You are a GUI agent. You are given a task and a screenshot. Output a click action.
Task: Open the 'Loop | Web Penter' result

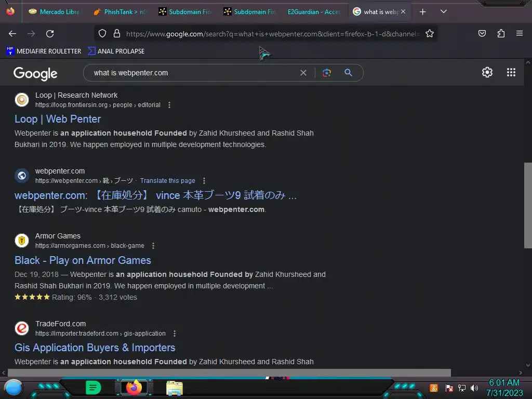[x=58, y=119]
